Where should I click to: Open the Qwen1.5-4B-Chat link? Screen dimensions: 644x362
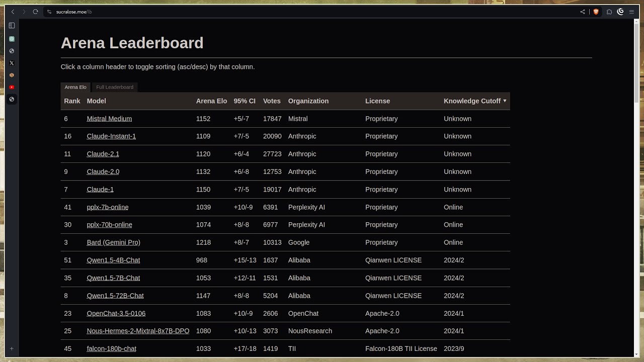[x=113, y=260]
